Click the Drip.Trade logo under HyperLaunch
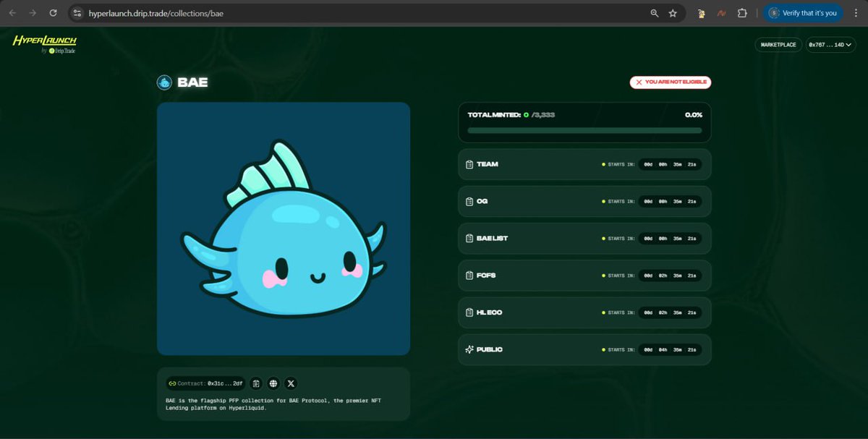Image resolution: width=868 pixels, height=439 pixels. click(x=61, y=51)
